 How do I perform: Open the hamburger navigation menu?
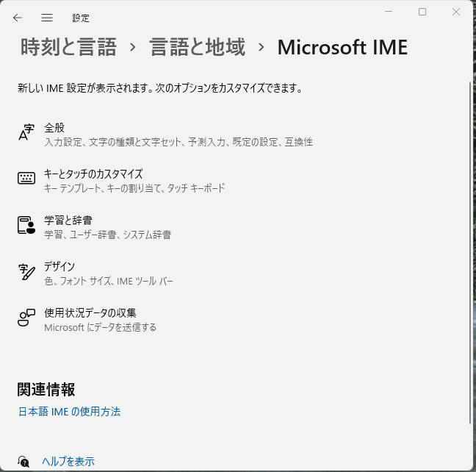coord(47,18)
